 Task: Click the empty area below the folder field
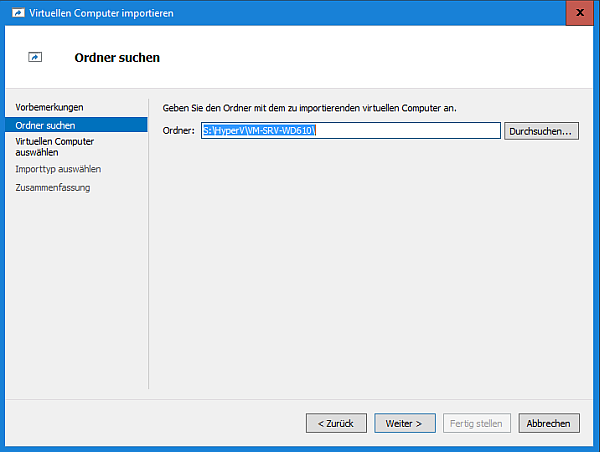click(370, 260)
